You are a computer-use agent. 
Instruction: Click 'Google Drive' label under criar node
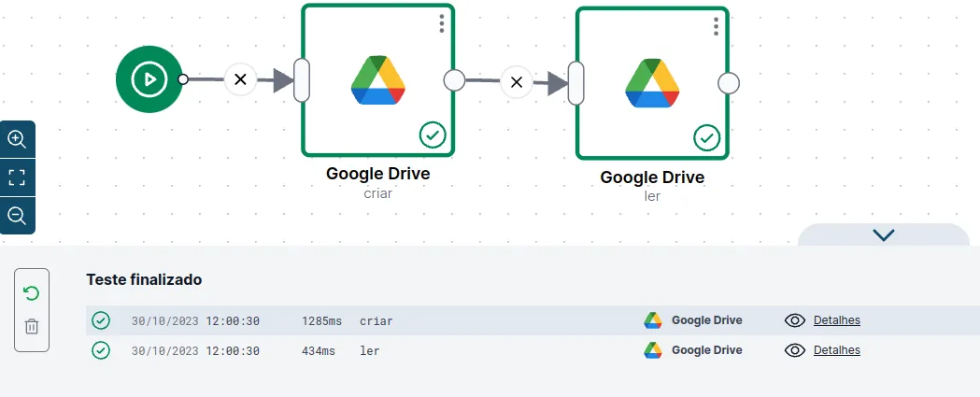(378, 173)
